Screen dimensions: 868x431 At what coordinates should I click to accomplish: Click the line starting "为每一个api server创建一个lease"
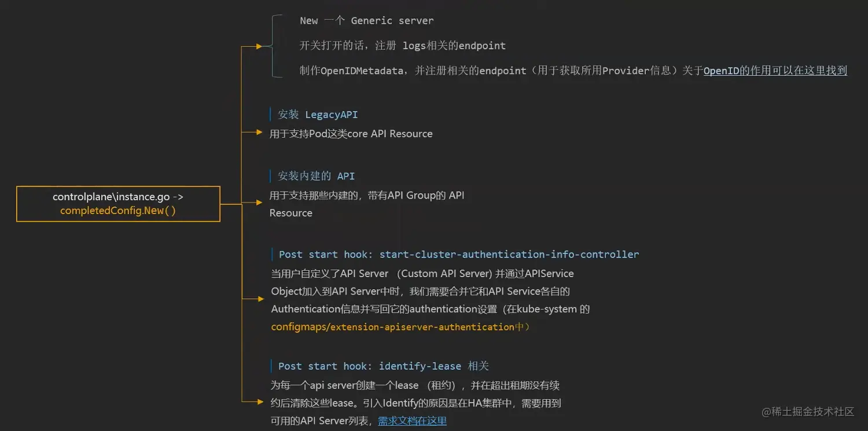(x=415, y=385)
